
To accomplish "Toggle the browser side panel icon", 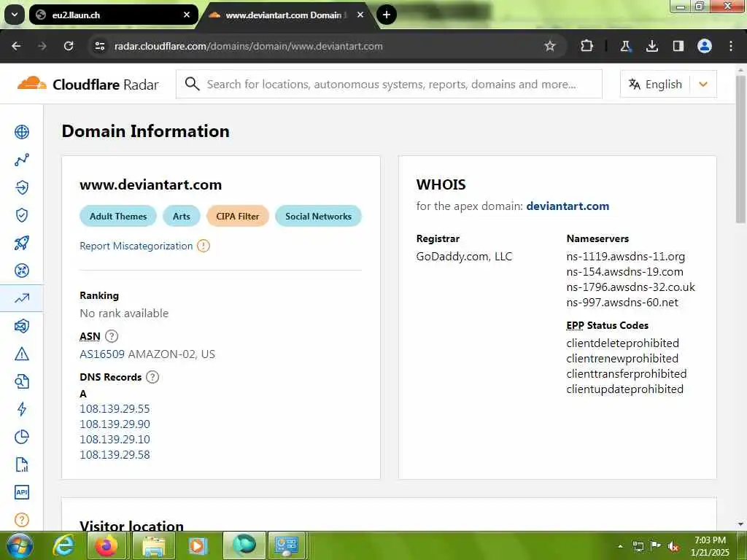I will [678, 46].
